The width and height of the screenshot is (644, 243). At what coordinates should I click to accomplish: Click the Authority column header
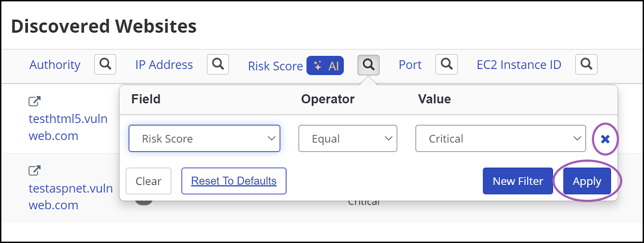tap(54, 64)
